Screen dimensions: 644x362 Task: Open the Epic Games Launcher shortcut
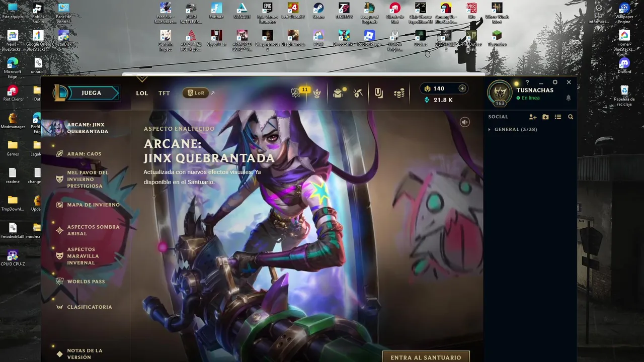click(268, 13)
